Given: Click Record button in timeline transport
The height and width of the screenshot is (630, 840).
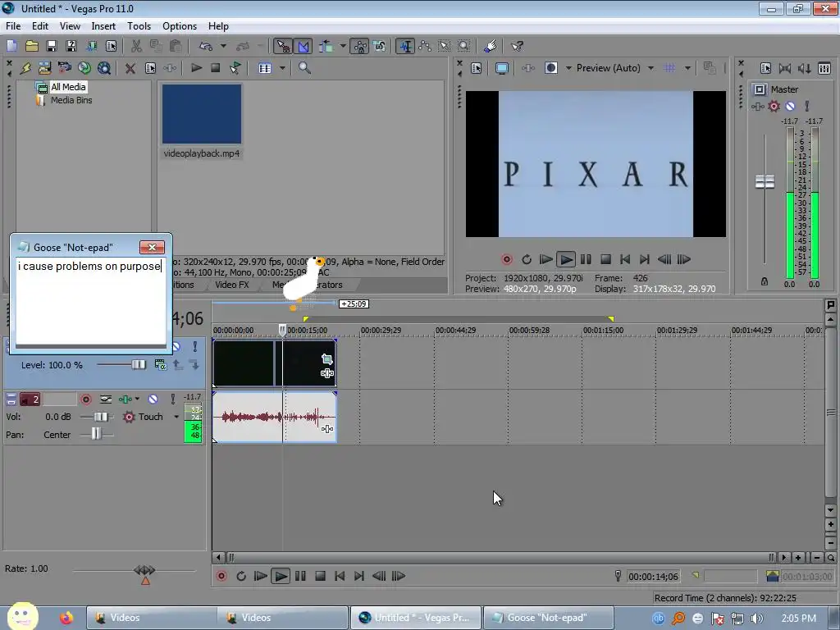Looking at the screenshot, I should pyautogui.click(x=221, y=576).
